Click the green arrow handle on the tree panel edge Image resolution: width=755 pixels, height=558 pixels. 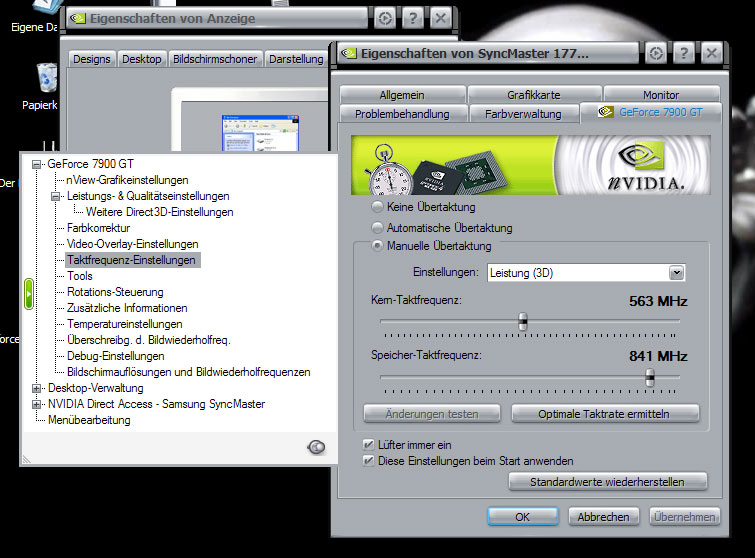[29, 294]
